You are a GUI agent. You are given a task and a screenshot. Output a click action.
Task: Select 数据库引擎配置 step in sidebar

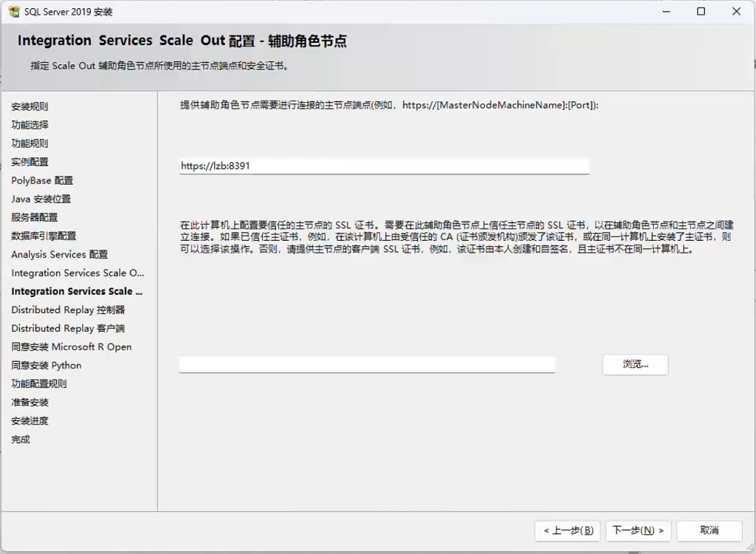[x=44, y=236]
